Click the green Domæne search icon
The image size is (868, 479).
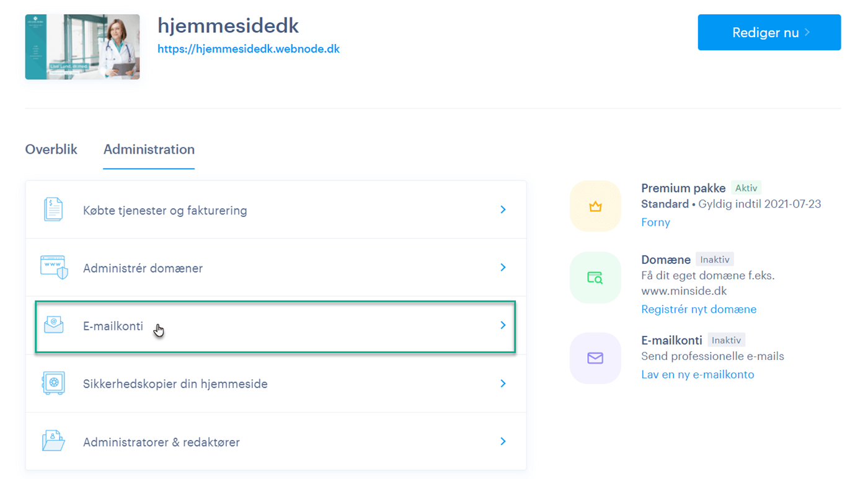595,278
